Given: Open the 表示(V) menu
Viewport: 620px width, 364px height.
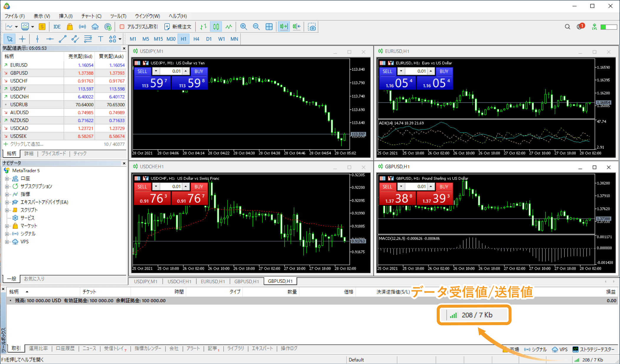Looking at the screenshot, I should (42, 16).
